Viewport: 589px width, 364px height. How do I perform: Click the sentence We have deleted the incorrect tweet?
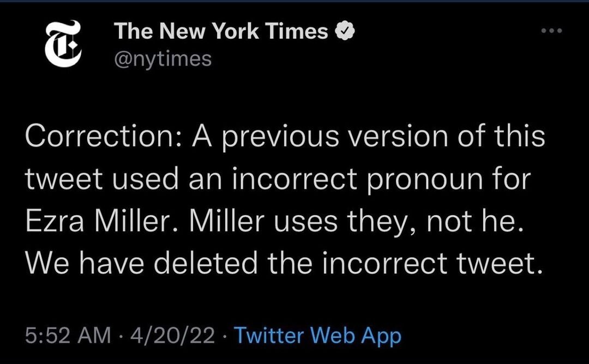click(x=284, y=263)
